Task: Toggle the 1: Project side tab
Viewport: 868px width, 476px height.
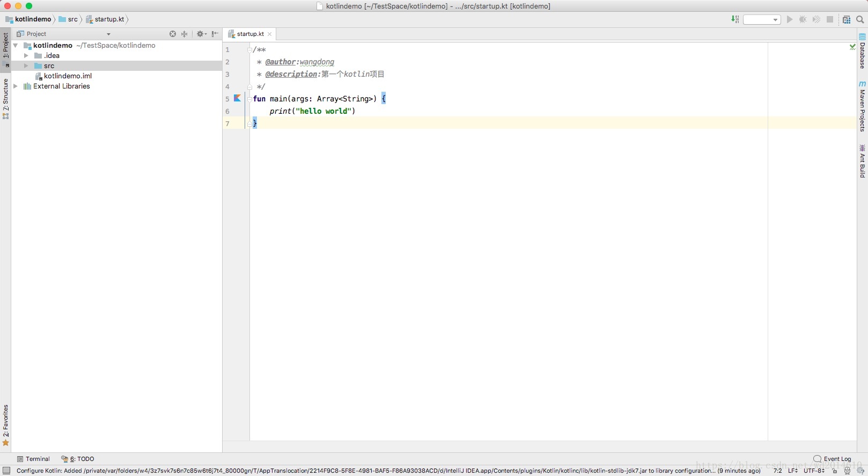Action: click(x=5, y=50)
